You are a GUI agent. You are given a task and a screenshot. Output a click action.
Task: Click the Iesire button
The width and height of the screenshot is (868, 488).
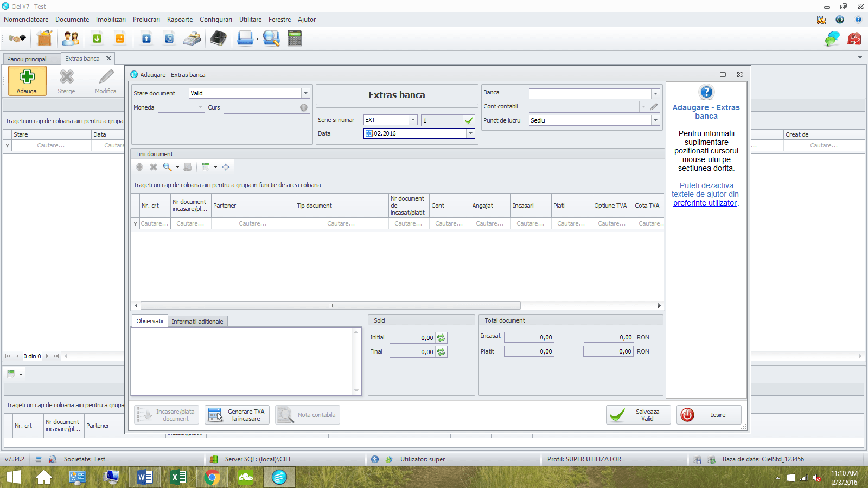(709, 415)
